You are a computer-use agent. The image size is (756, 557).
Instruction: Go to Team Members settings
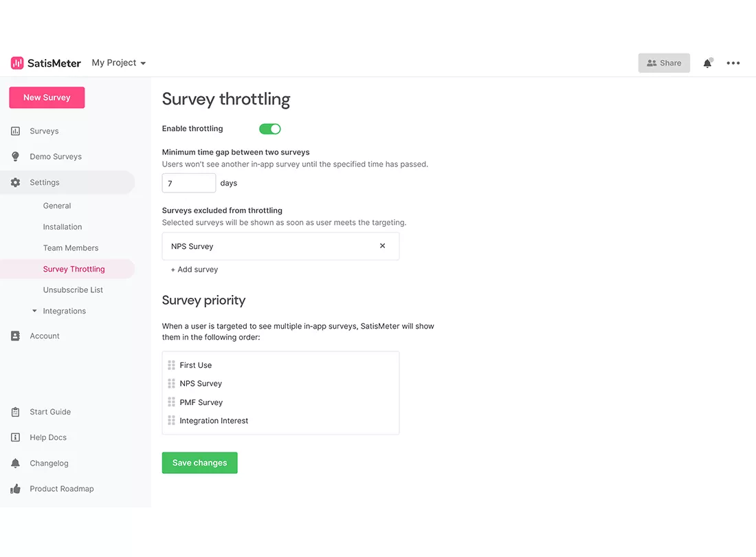pos(70,248)
